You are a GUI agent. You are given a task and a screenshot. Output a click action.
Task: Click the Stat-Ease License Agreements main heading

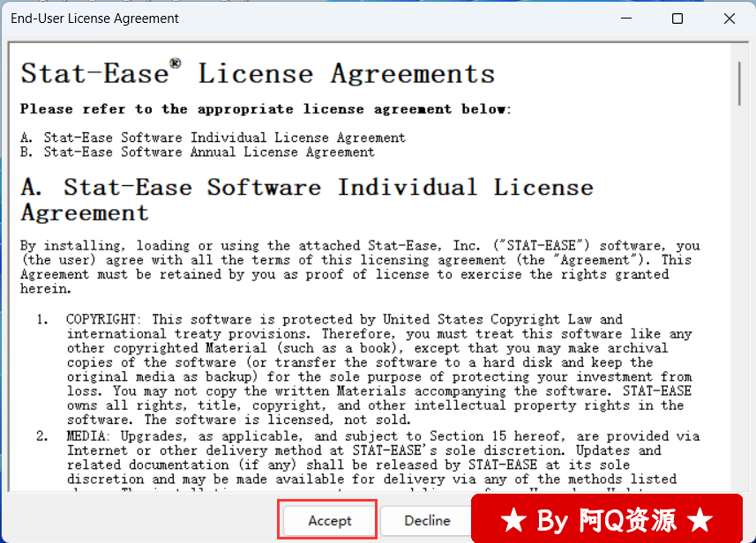(258, 74)
